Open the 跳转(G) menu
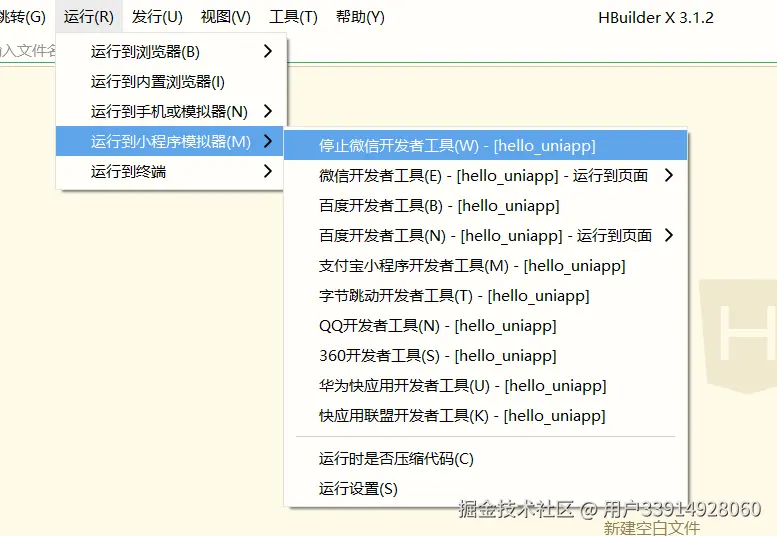This screenshot has height=536, width=777. click(23, 17)
